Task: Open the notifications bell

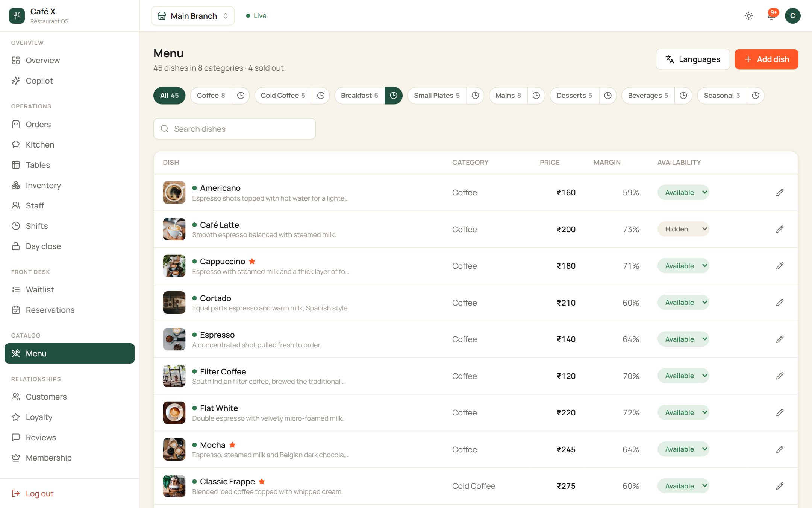Action: (771, 16)
